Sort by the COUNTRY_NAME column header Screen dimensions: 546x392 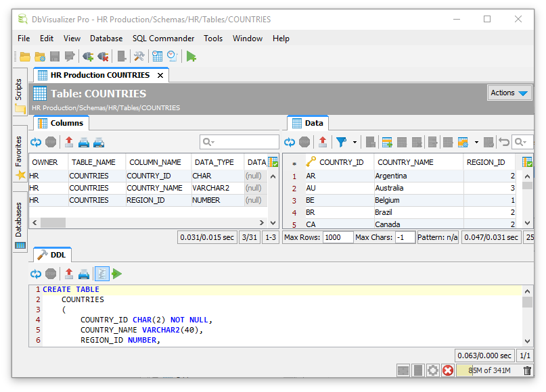[405, 162]
